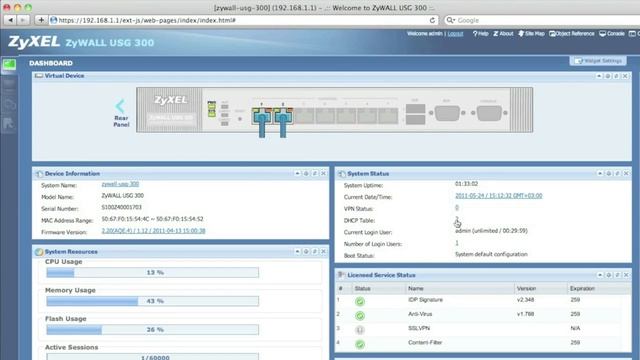This screenshot has height=360, width=640.
Task: Click refresh-now icon in Virtual Device widget
Action: pyautogui.click(x=616, y=76)
